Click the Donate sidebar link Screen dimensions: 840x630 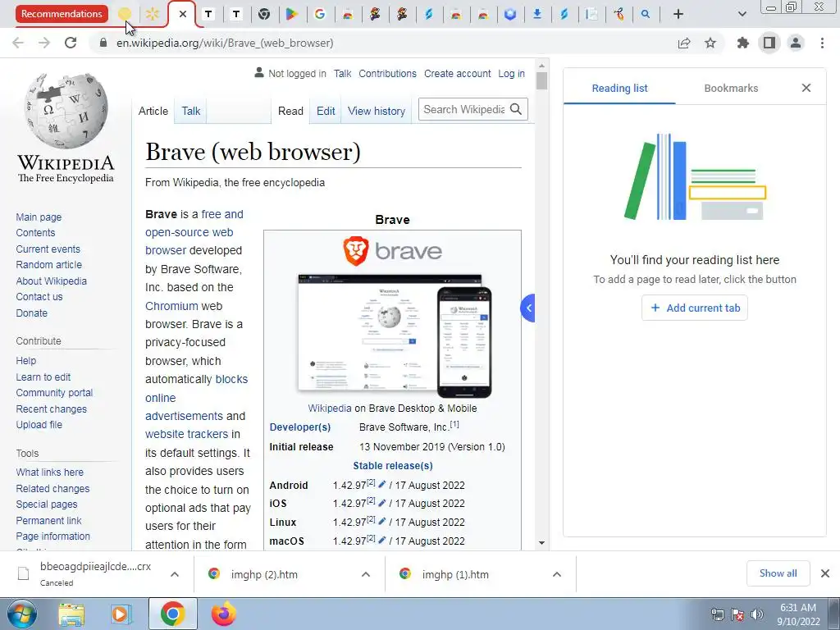click(32, 313)
